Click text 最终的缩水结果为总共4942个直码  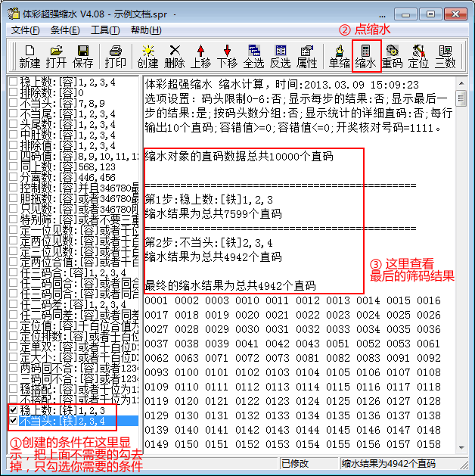click(230, 285)
